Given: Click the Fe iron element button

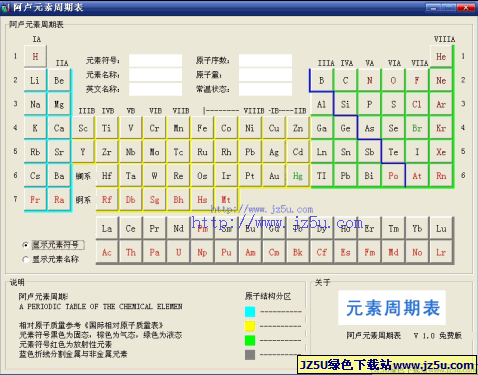Looking at the screenshot, I should tap(202, 128).
